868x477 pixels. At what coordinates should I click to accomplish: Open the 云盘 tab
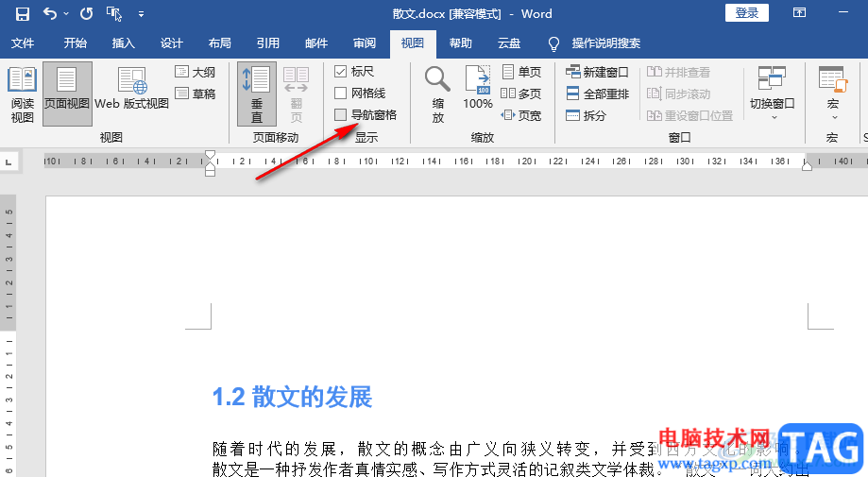point(509,43)
